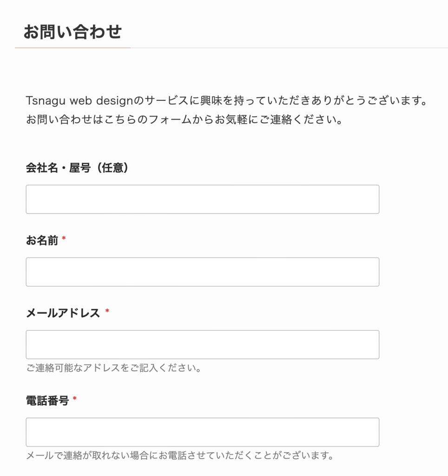The width and height of the screenshot is (448, 476).
Task: Select the 電話番号 phone number input box
Action: (x=202, y=432)
